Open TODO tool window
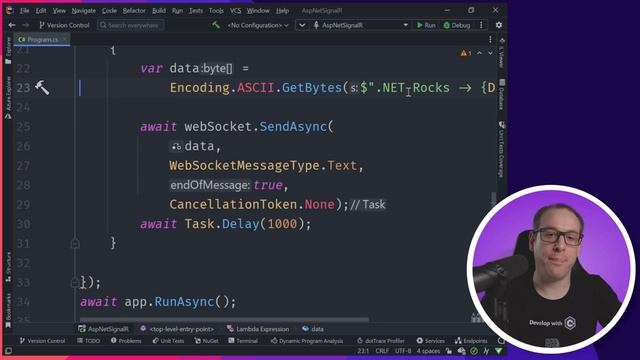Screen dimensions: 640x360 [89, 340]
